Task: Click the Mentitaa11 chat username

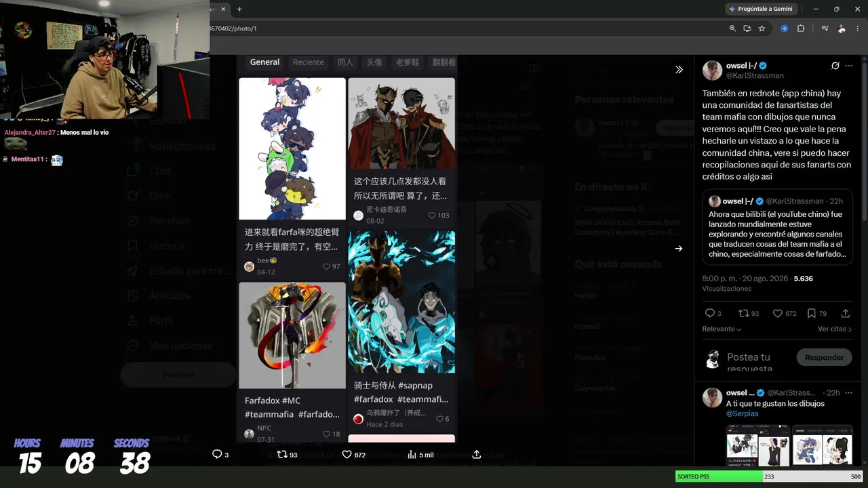Action: [27, 159]
